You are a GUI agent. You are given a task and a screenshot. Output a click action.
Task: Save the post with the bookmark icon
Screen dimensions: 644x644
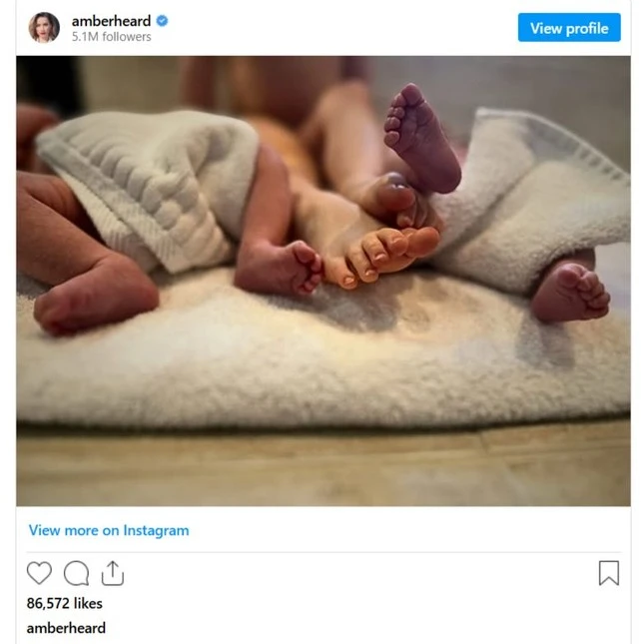[609, 572]
